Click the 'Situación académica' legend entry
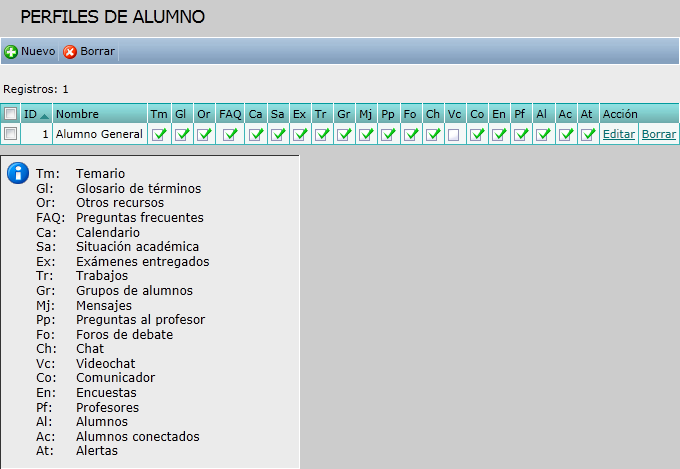Screen dimensions: 680x469 tap(137, 246)
